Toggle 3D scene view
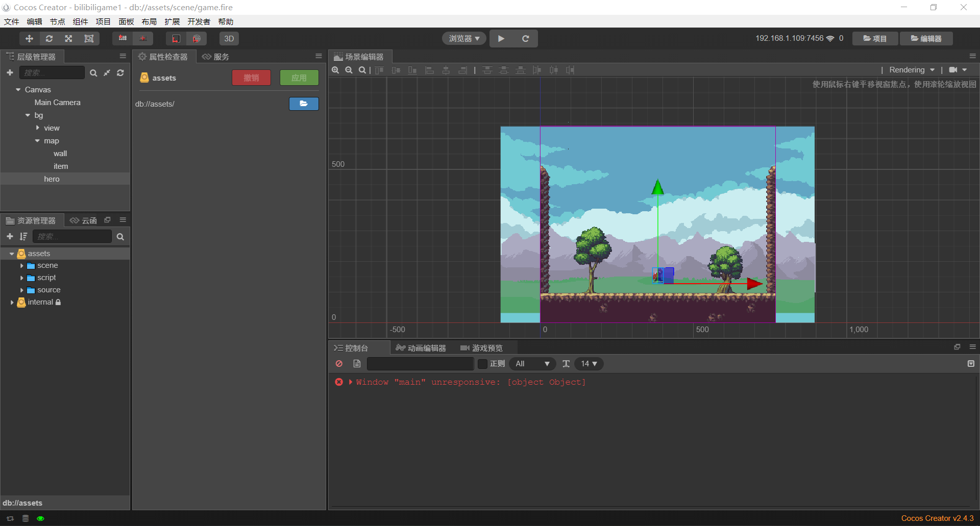This screenshot has height=526, width=980. coord(229,39)
